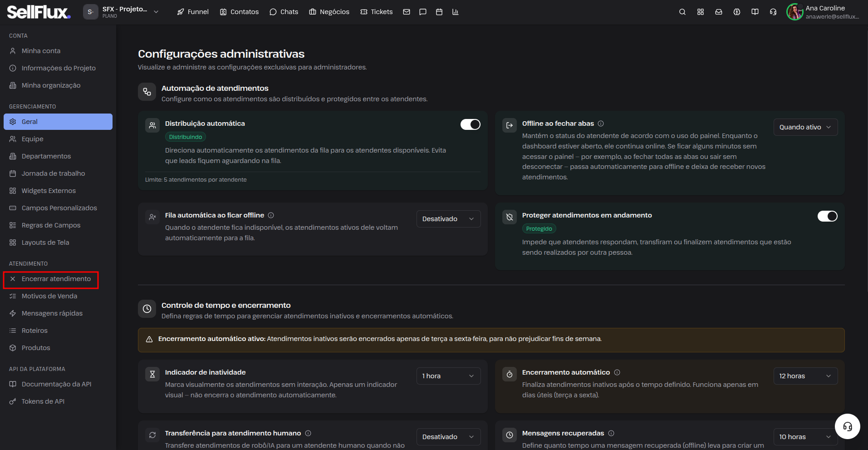Open the book icon in header
868x450 pixels.
coord(755,12)
